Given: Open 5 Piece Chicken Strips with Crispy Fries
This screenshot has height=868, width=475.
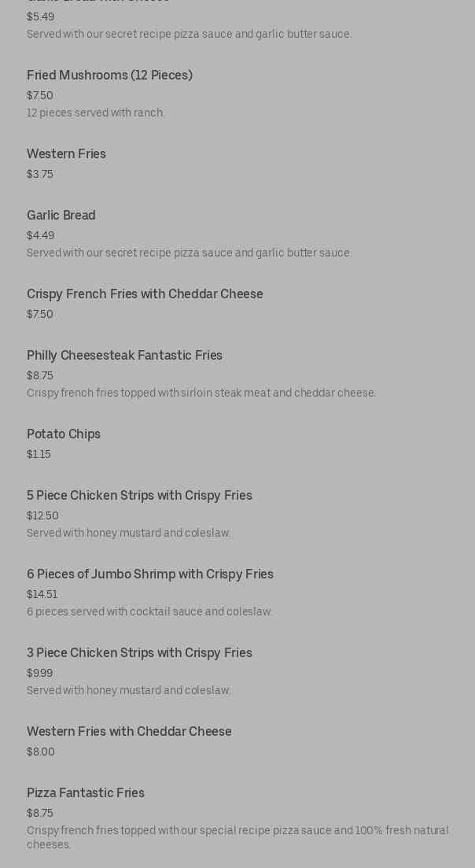Looking at the screenshot, I should click(x=139, y=496).
